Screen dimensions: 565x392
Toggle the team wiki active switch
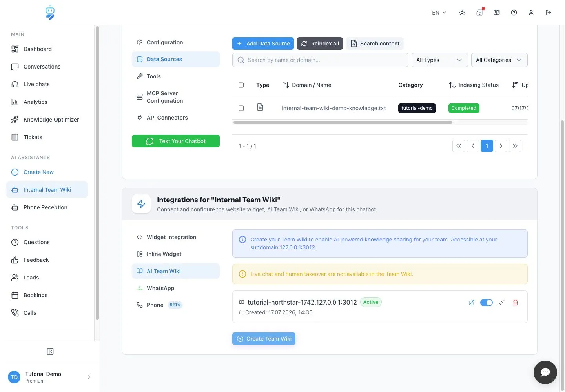pyautogui.click(x=487, y=303)
